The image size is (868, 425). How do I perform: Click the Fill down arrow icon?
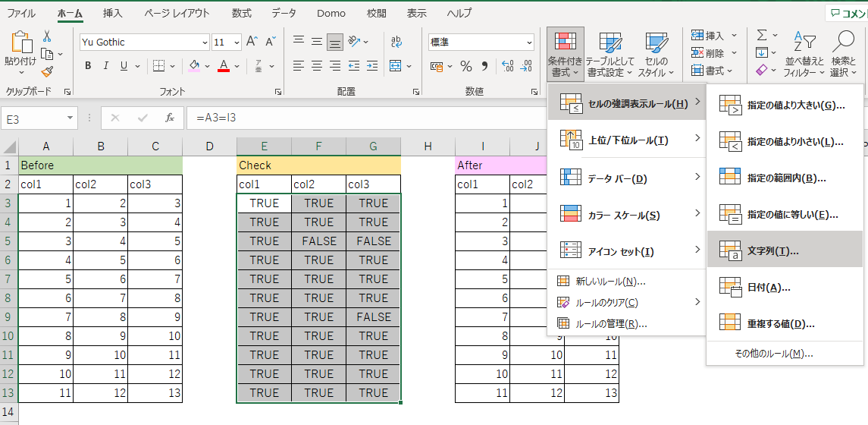click(x=763, y=53)
